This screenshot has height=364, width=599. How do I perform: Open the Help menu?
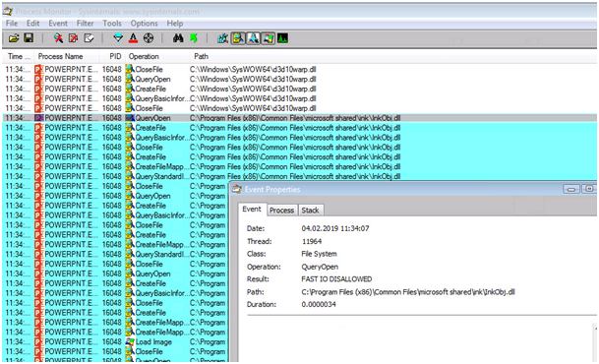174,24
